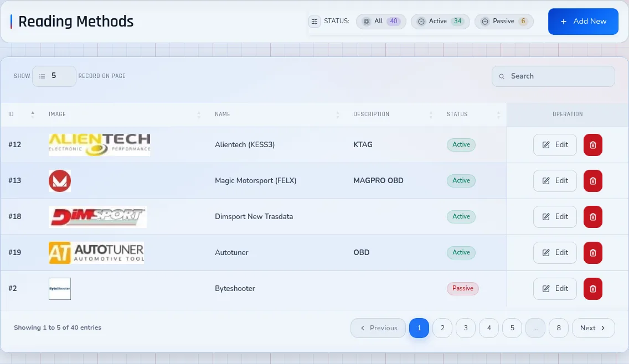The height and width of the screenshot is (364, 629).
Task: Open the Alientech logo image
Action: point(100,145)
